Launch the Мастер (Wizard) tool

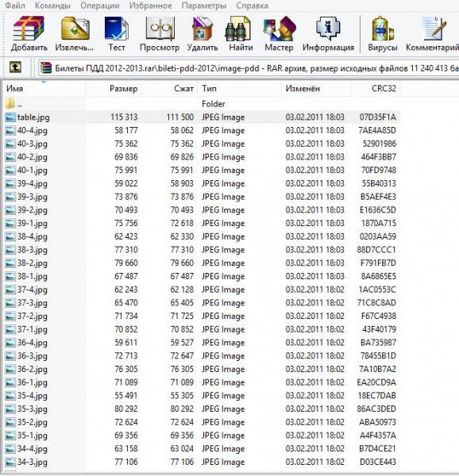pyautogui.click(x=279, y=33)
